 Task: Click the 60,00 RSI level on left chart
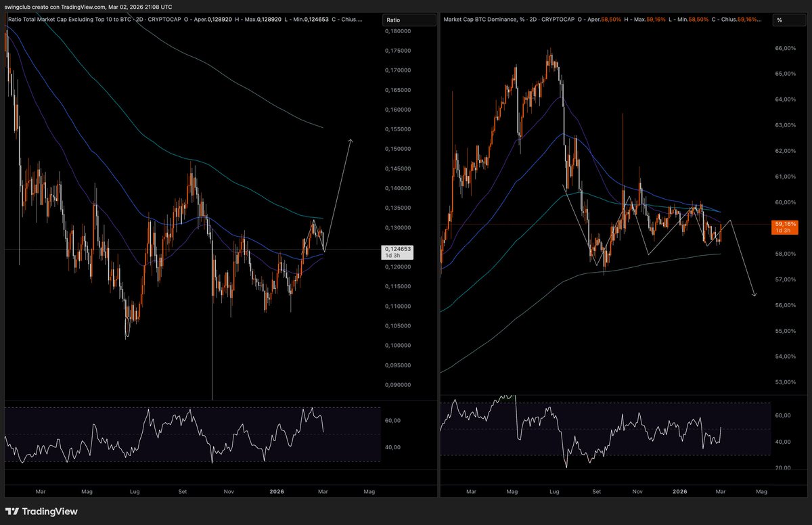[393, 420]
